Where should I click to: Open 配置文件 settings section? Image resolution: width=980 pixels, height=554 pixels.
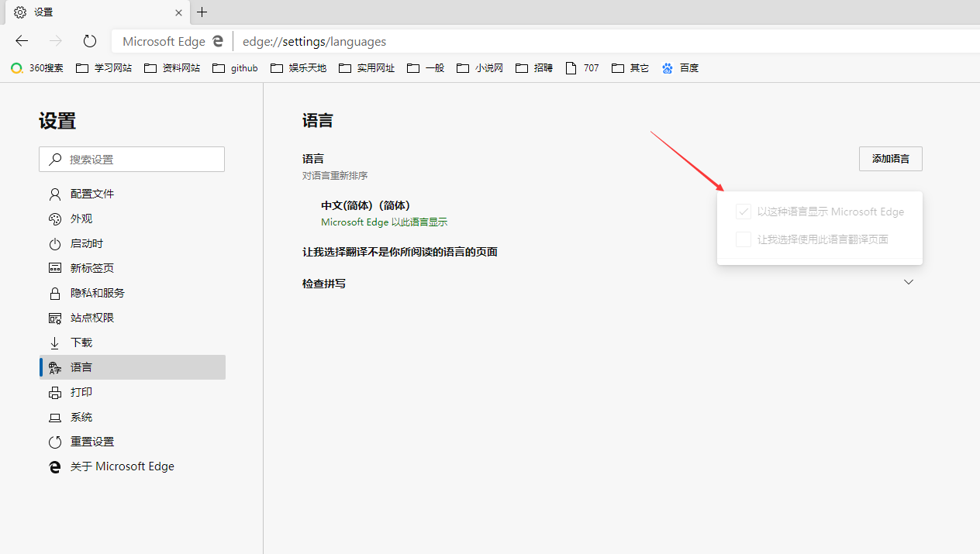click(132, 194)
